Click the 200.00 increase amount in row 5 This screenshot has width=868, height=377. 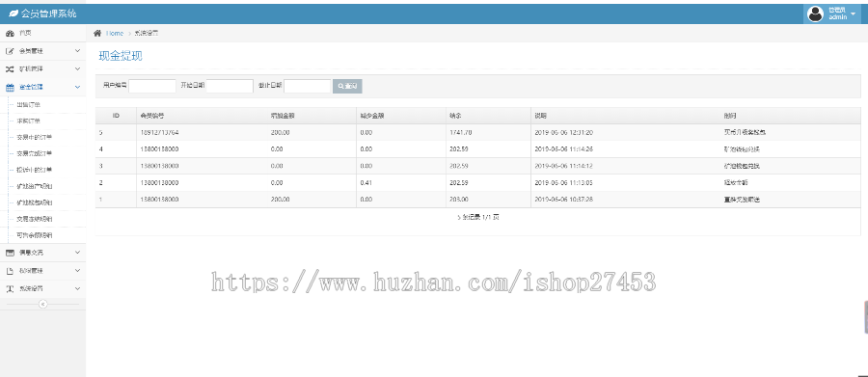[280, 133]
